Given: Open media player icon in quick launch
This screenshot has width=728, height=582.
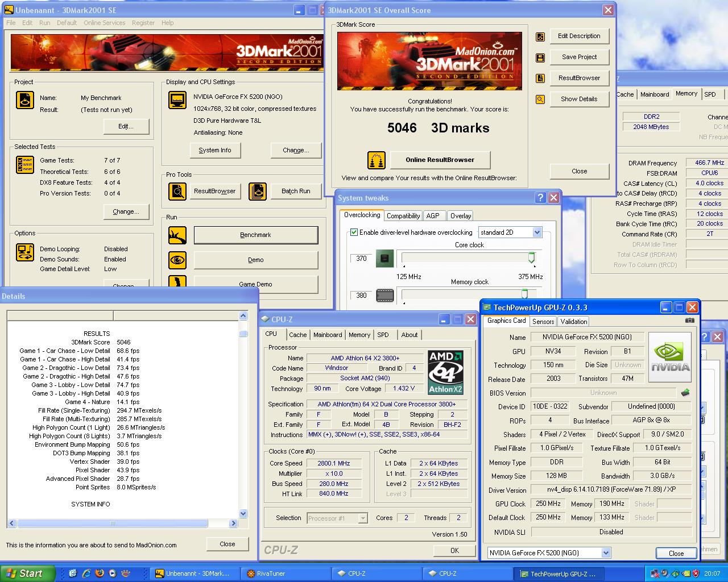Looking at the screenshot, I should point(113,573).
